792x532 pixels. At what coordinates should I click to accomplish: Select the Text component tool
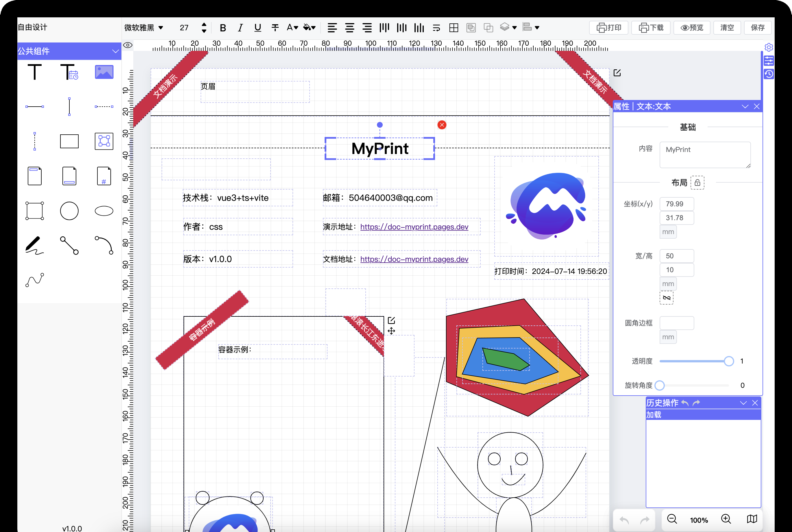click(35, 72)
